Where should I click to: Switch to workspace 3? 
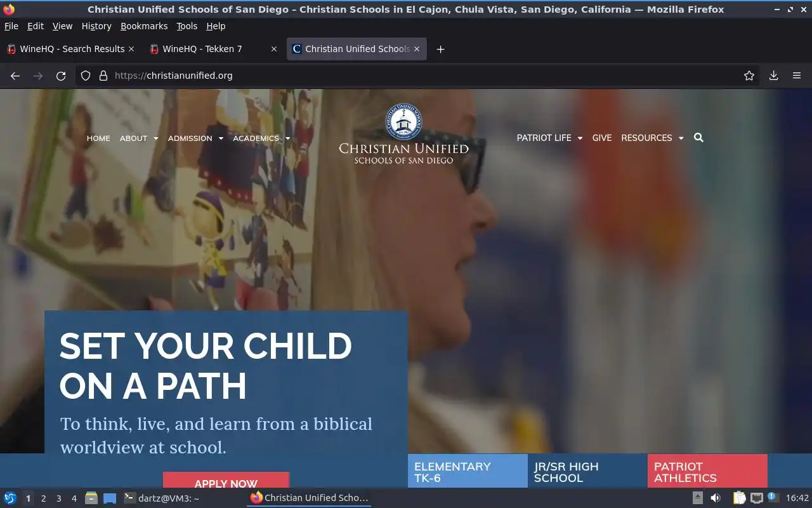58,498
